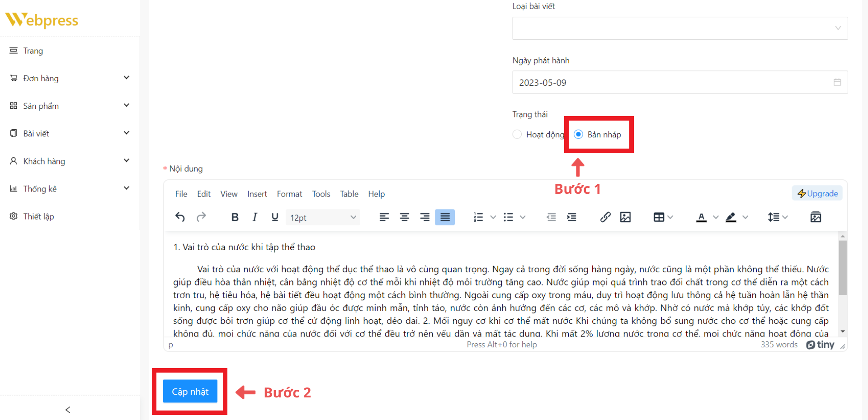Increase indent of the paragraph
868x420 pixels.
(x=571, y=217)
